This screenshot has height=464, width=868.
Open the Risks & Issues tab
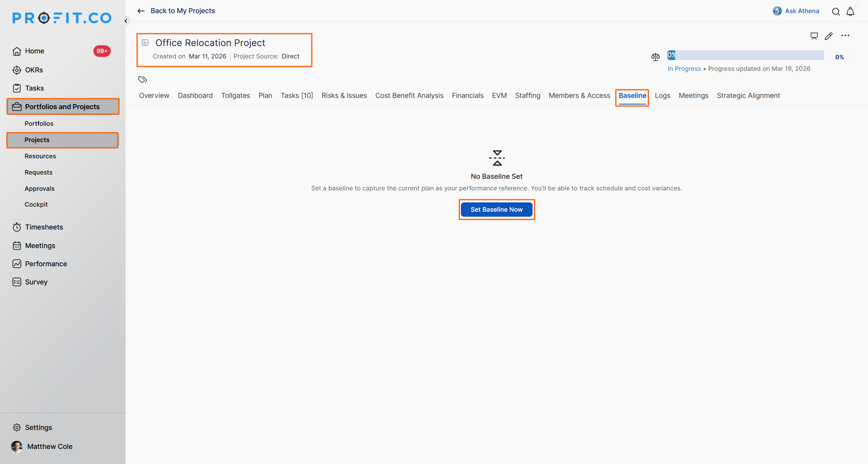point(344,96)
